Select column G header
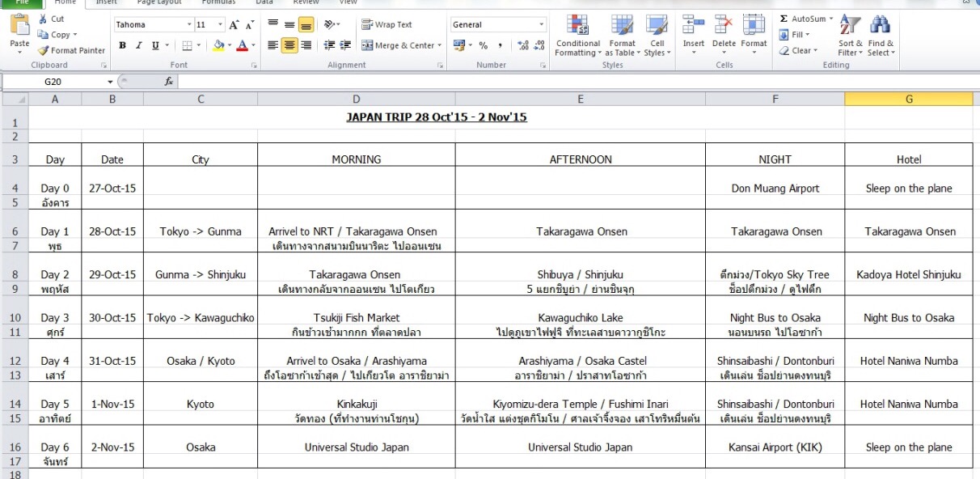This screenshot has width=980, height=479. pos(909,99)
